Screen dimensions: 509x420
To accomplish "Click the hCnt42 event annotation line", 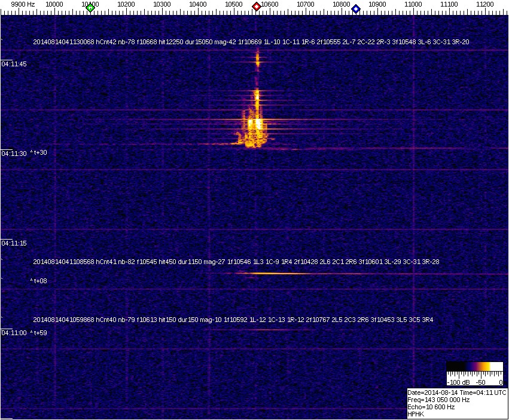I will (251, 42).
